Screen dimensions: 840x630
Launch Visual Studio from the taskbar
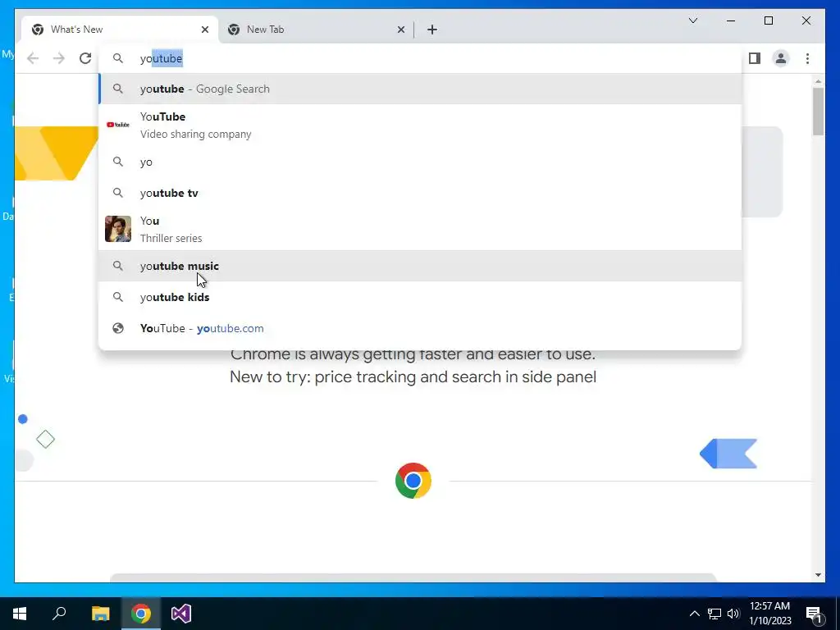pos(181,614)
